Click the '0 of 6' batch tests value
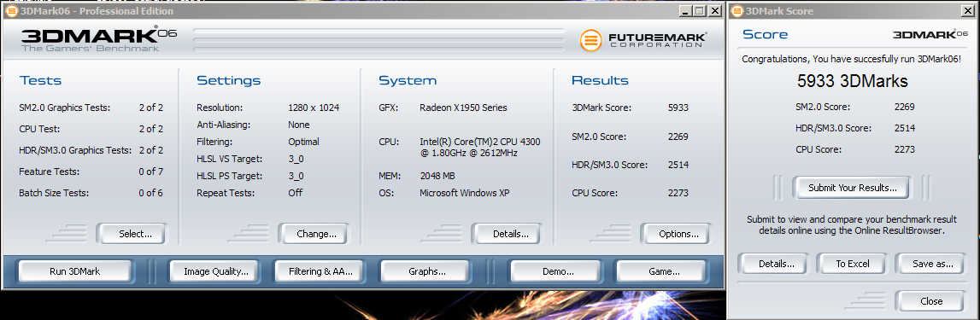This screenshot has width=980, height=320. pyautogui.click(x=150, y=193)
